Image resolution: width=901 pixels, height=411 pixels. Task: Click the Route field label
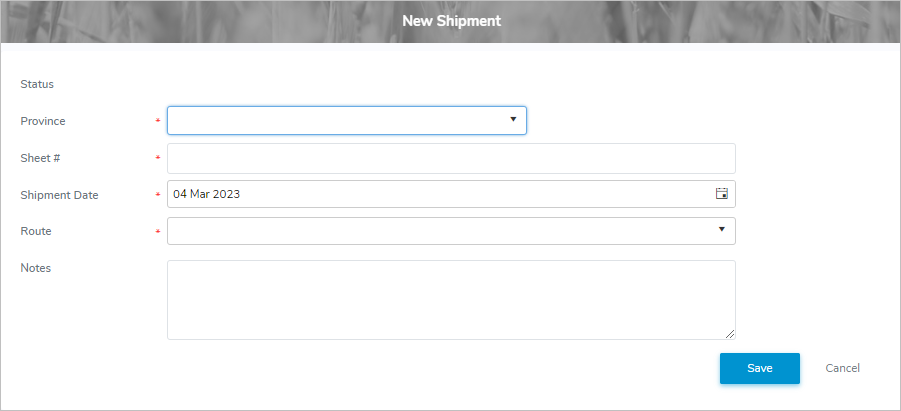(x=36, y=231)
